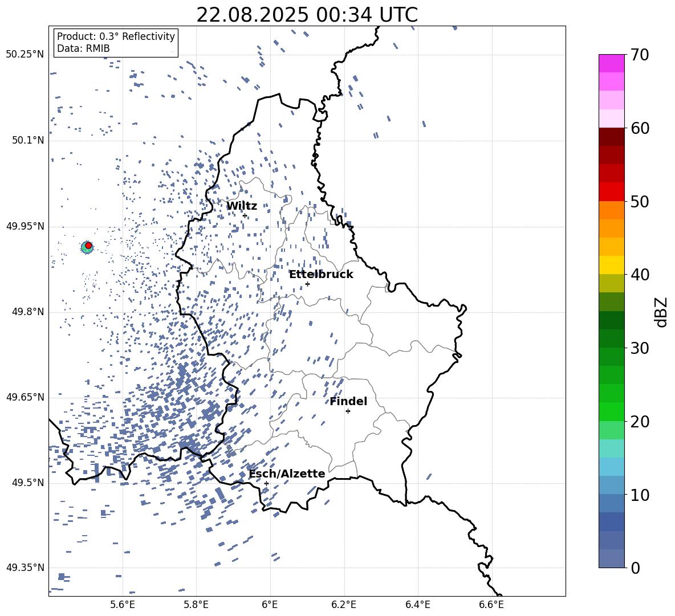
Task: Click the bright green 20 dBZ colorbar segment
Action: 611,411
